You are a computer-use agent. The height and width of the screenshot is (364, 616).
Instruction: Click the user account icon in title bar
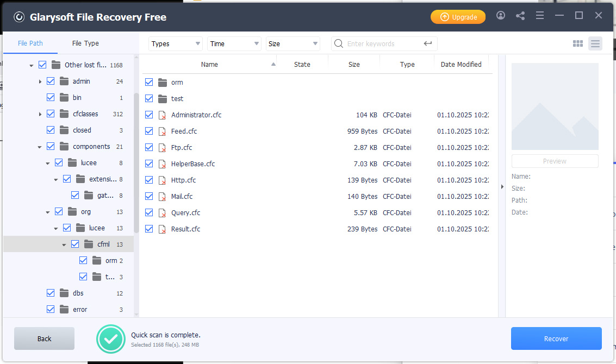click(x=501, y=16)
